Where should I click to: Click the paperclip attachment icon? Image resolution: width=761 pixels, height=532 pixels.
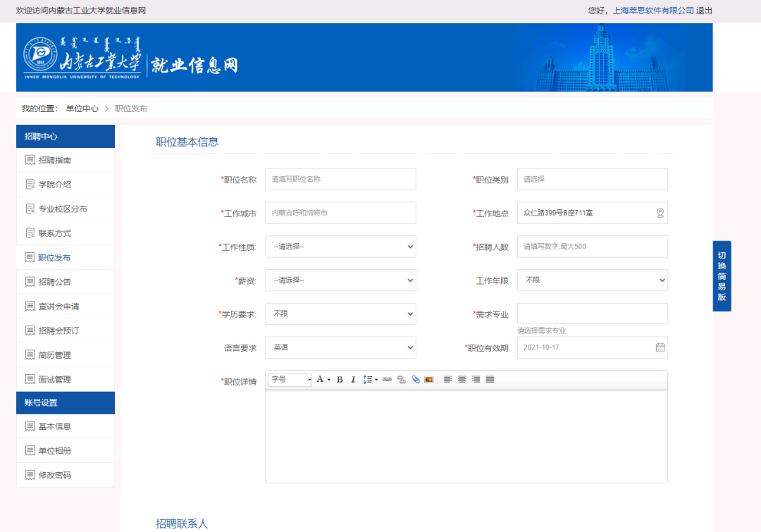coord(415,380)
